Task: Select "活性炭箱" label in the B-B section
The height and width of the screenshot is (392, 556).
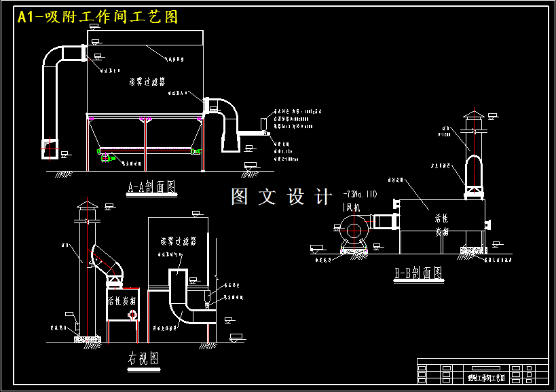Action: point(442,225)
